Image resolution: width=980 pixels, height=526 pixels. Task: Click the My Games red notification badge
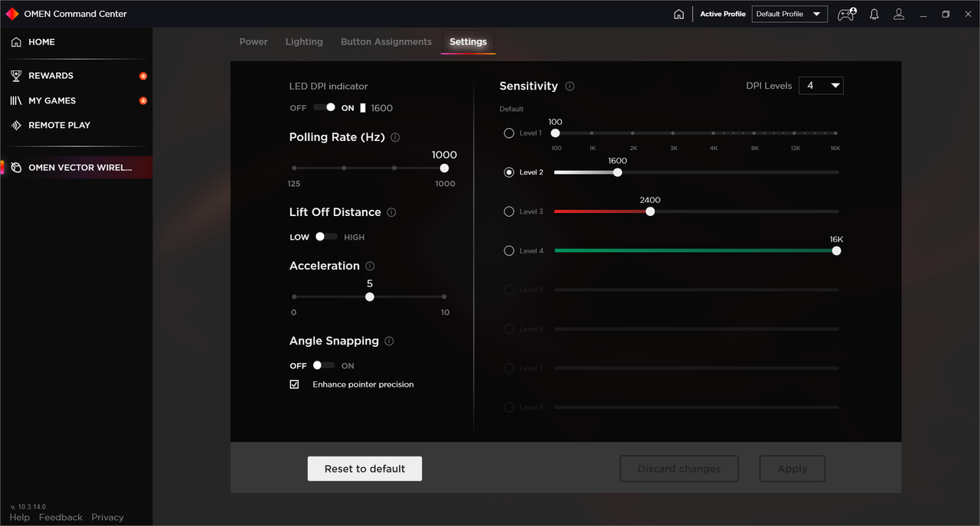(x=143, y=100)
